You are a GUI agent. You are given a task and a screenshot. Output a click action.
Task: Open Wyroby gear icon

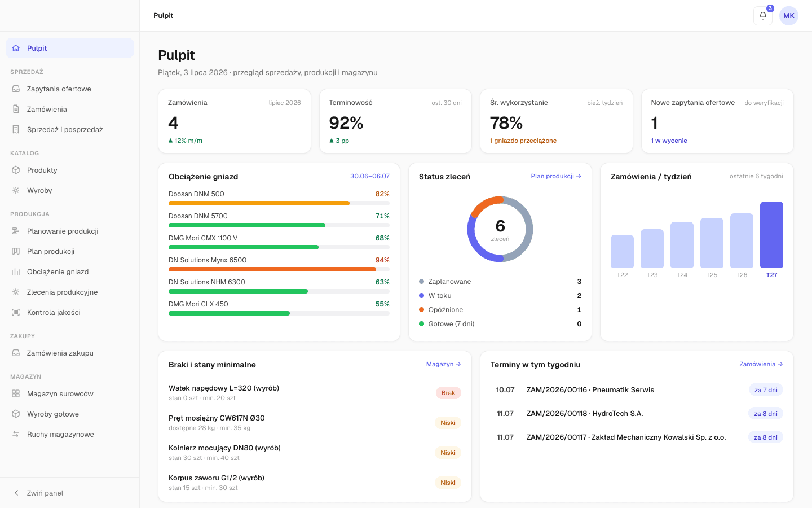point(16,190)
